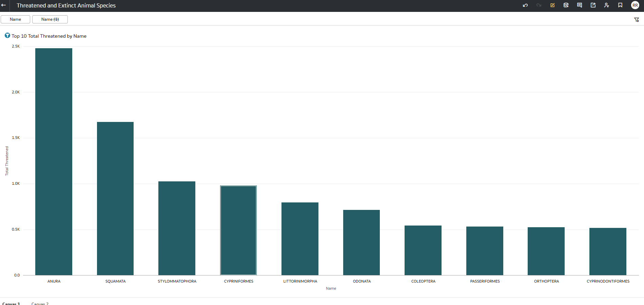This screenshot has width=644, height=305.
Task: Click the ORTHOPTERA axis label
Action: [x=546, y=281]
